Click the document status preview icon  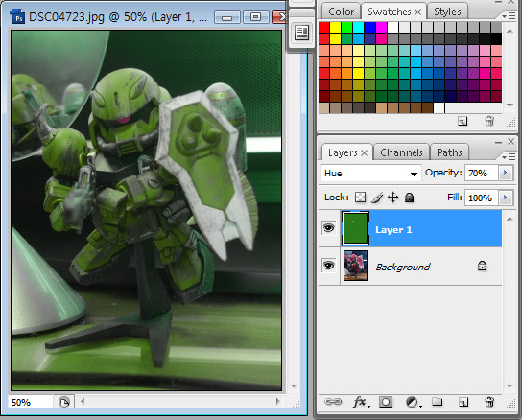(64, 402)
